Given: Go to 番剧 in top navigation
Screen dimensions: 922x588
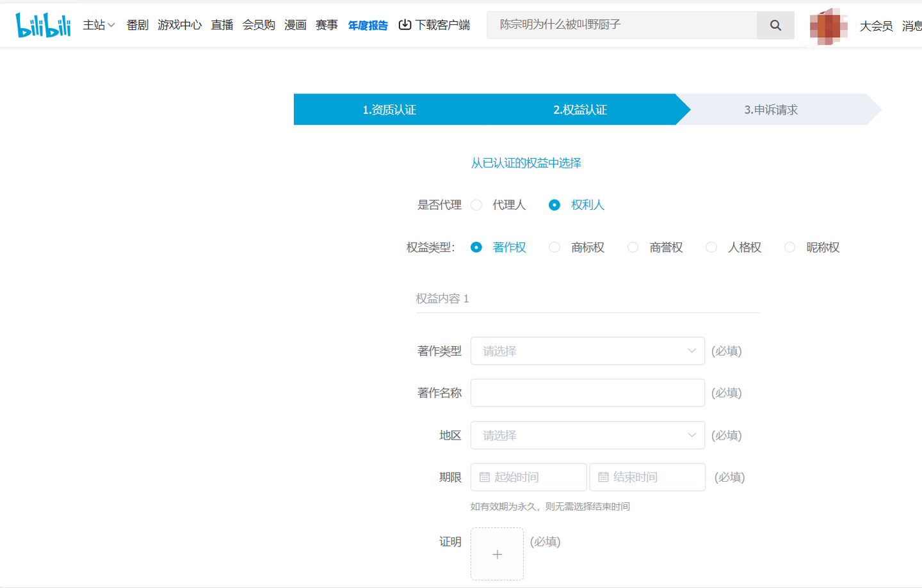Looking at the screenshot, I should click(x=138, y=25).
